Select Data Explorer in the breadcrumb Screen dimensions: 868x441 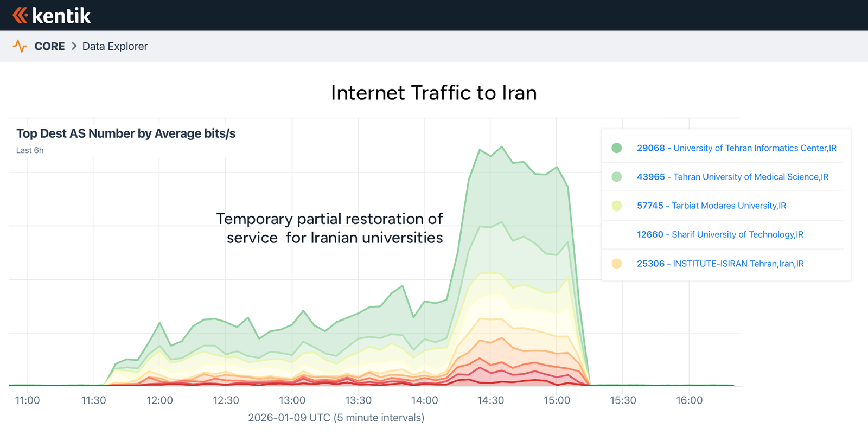(115, 46)
